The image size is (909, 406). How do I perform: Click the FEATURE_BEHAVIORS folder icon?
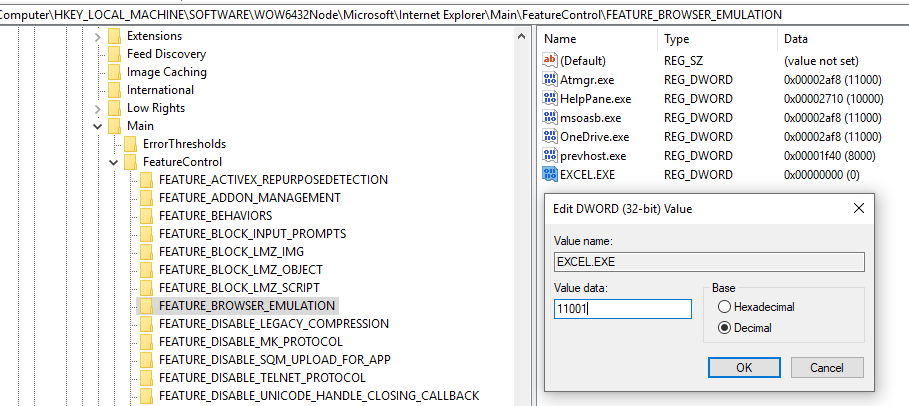point(147,216)
